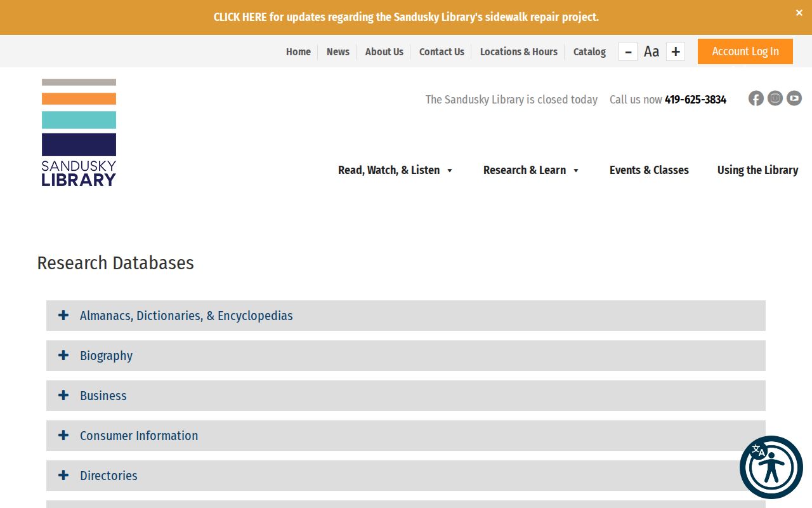The image size is (812, 508).
Task: Dismiss the orange sidewalk repair banner
Action: click(799, 13)
